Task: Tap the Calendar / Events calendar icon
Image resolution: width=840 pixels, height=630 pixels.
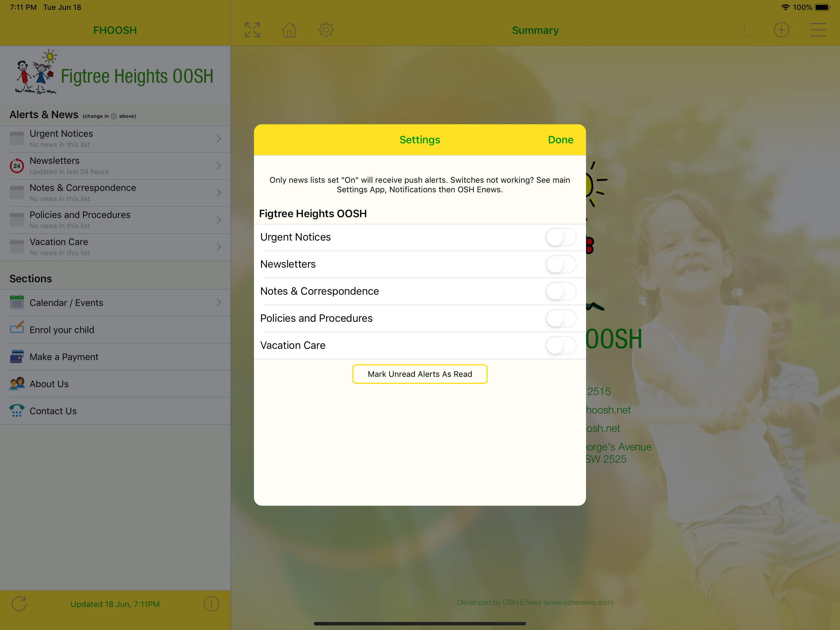Action: [17, 302]
